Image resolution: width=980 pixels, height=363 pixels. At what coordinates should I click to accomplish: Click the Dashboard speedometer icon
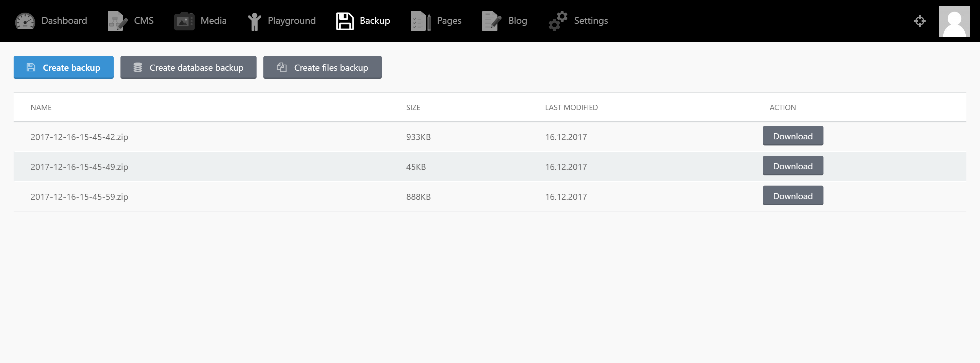pos(25,21)
